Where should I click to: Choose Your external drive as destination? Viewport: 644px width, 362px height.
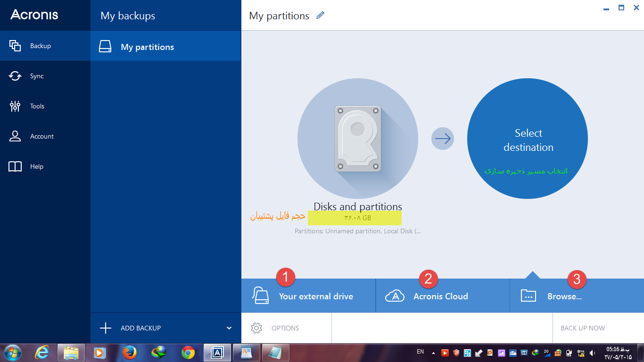click(308, 296)
